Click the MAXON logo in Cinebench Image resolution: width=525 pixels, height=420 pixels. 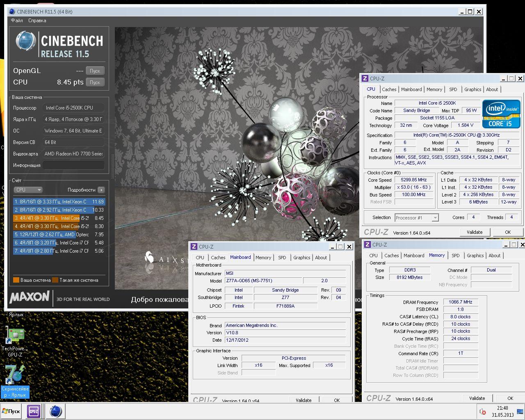point(30,297)
